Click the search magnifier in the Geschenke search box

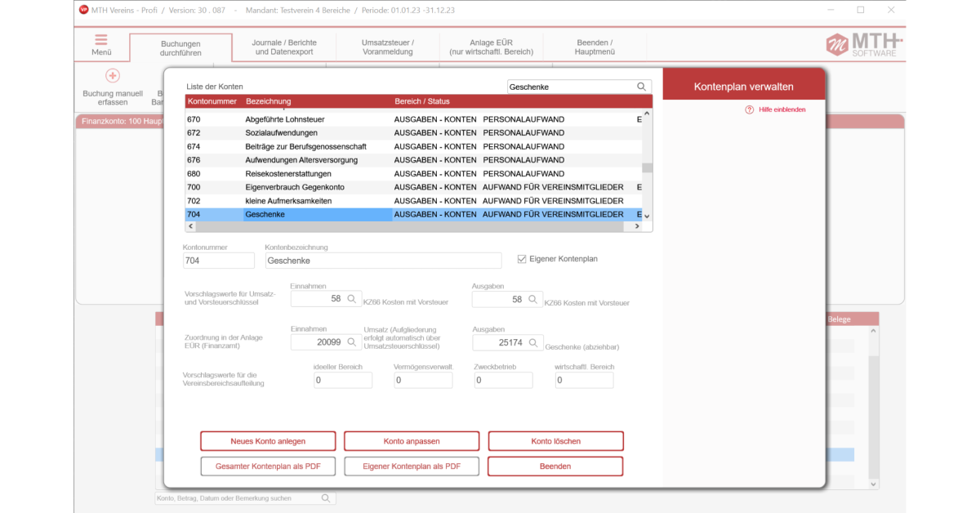click(642, 87)
